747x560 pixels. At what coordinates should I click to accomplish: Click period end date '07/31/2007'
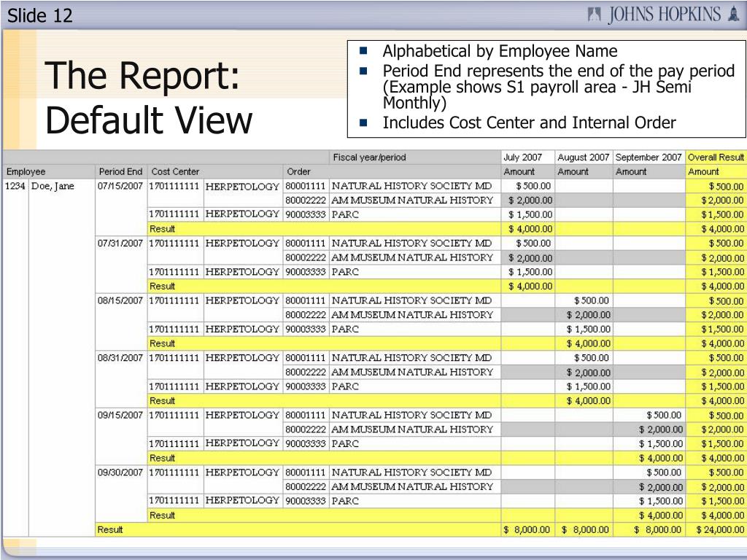click(x=120, y=243)
